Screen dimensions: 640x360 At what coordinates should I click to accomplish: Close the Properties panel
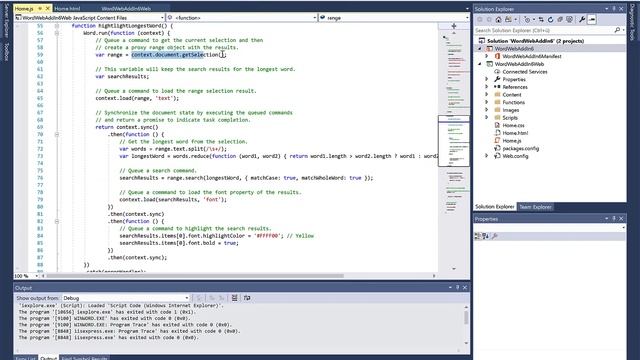click(x=621, y=219)
